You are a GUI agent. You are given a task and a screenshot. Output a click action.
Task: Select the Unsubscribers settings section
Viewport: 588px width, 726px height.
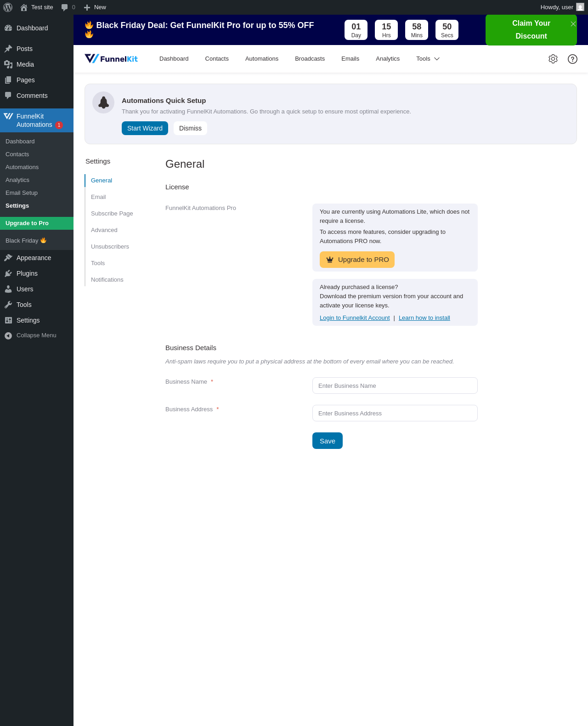(110, 247)
